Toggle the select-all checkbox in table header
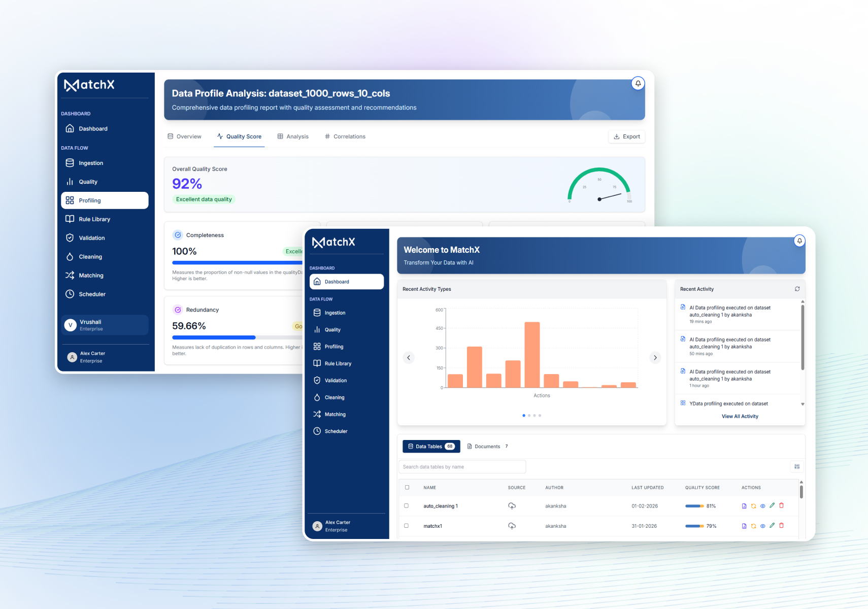Viewport: 868px width, 609px height. coord(407,487)
